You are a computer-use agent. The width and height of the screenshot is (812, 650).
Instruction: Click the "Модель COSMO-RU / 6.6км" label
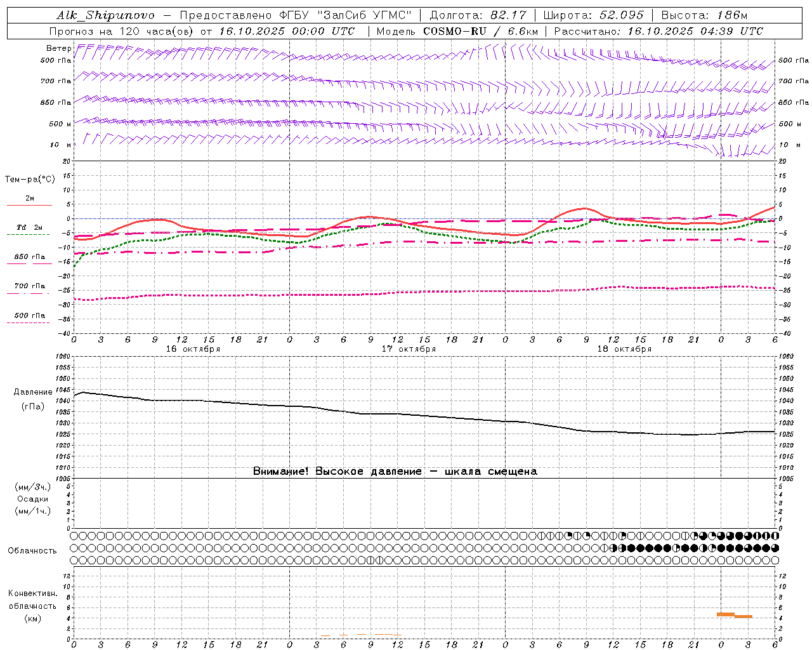457,31
